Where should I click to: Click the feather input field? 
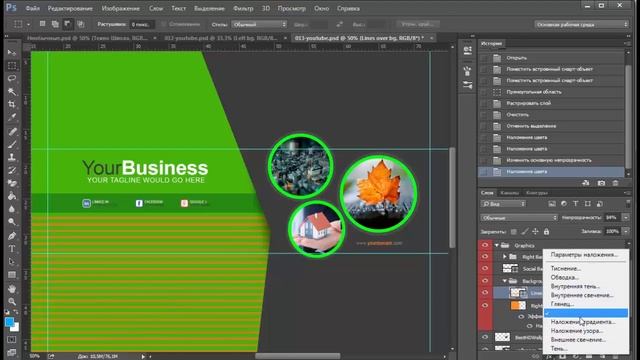click(142, 24)
